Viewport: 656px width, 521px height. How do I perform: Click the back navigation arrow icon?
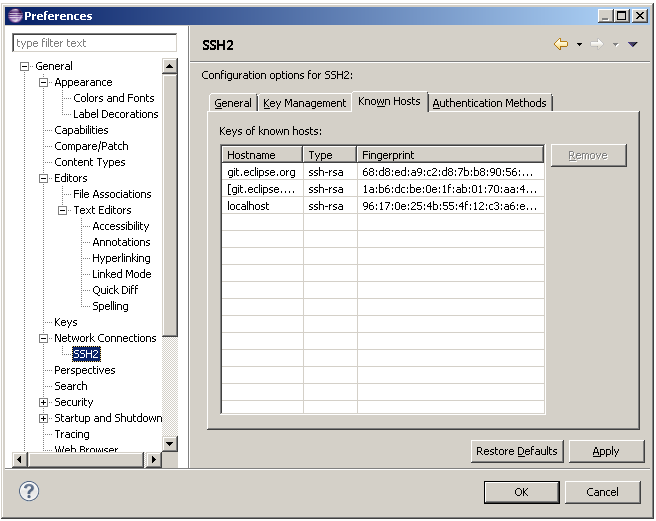tap(561, 45)
